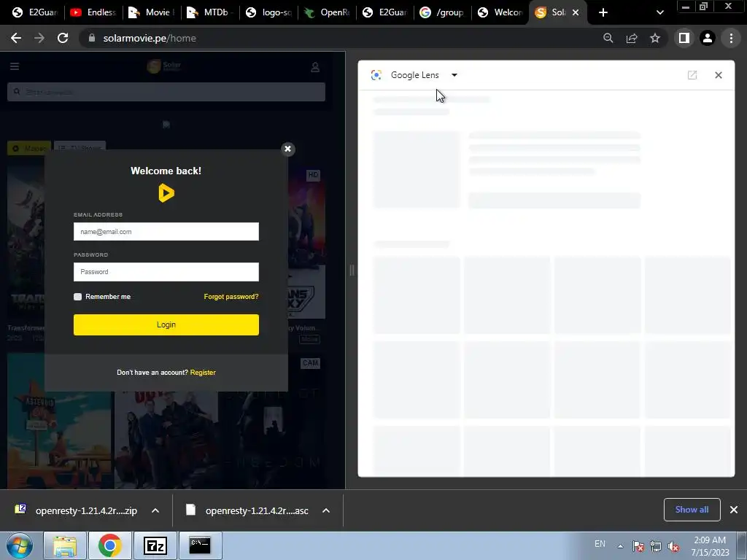The image size is (747, 560).
Task: Click the Forgot password? link
Action: (231, 297)
